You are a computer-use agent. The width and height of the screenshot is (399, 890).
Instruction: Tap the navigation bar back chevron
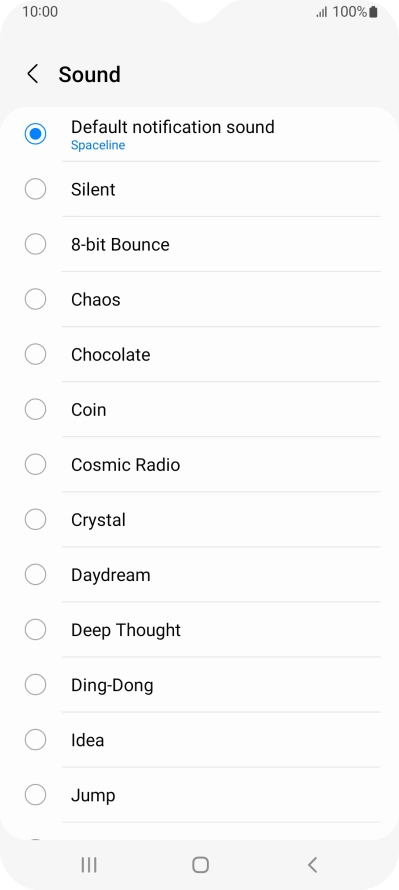(312, 864)
